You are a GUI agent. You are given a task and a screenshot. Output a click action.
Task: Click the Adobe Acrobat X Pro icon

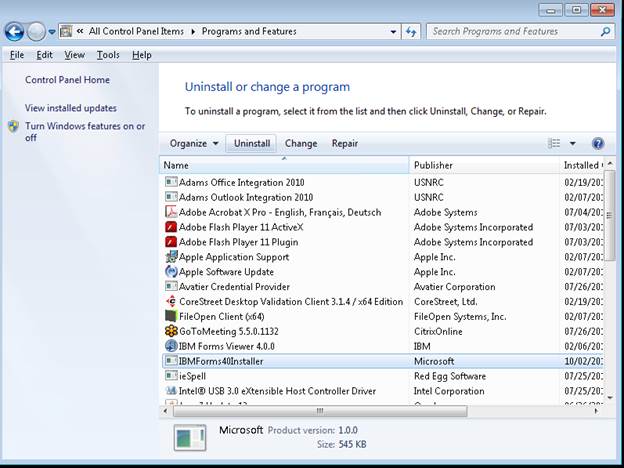coord(171,212)
